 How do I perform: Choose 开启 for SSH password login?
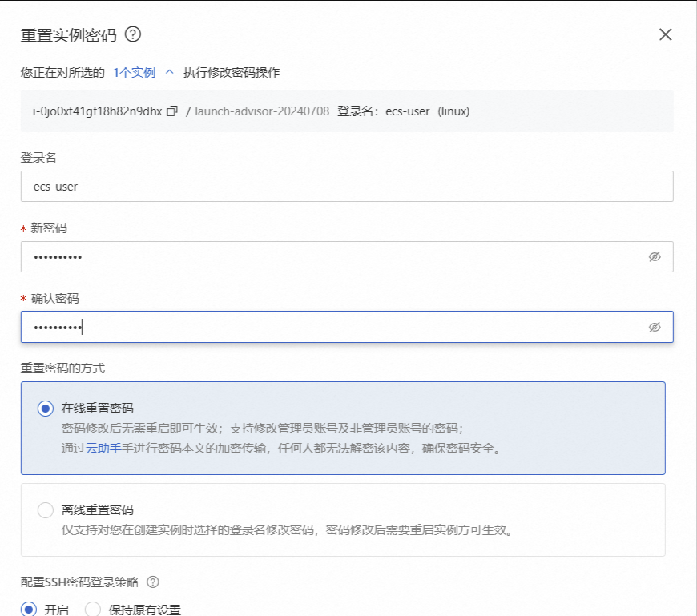pyautogui.click(x=30, y=610)
